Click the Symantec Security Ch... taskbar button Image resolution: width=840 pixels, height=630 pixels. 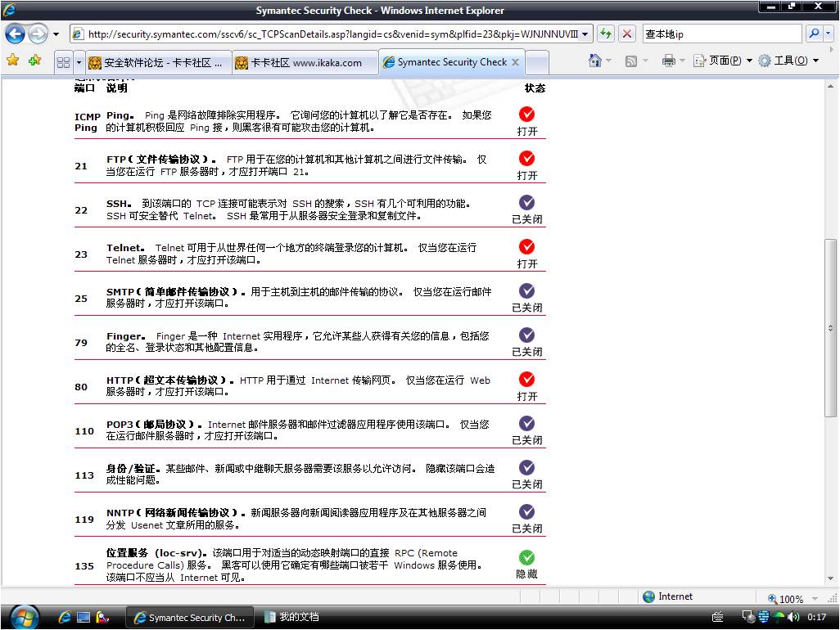tap(188, 617)
